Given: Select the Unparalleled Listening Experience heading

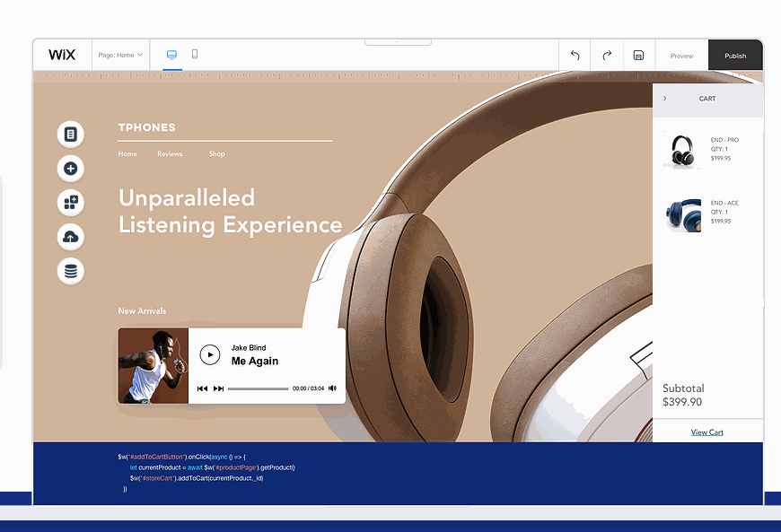Looking at the screenshot, I should [x=230, y=212].
